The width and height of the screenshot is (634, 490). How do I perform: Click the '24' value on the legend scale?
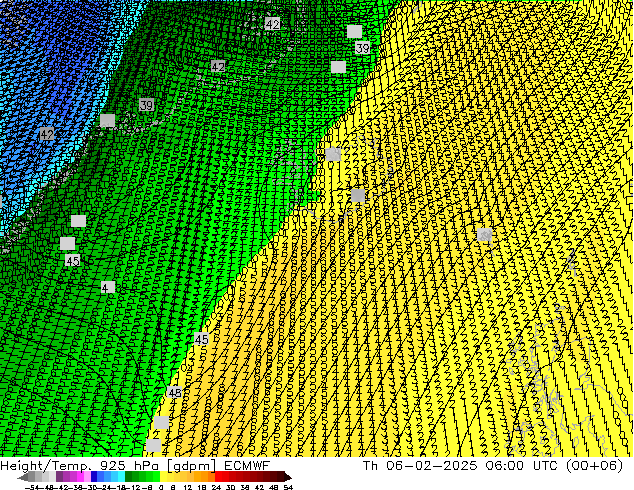click(x=217, y=487)
